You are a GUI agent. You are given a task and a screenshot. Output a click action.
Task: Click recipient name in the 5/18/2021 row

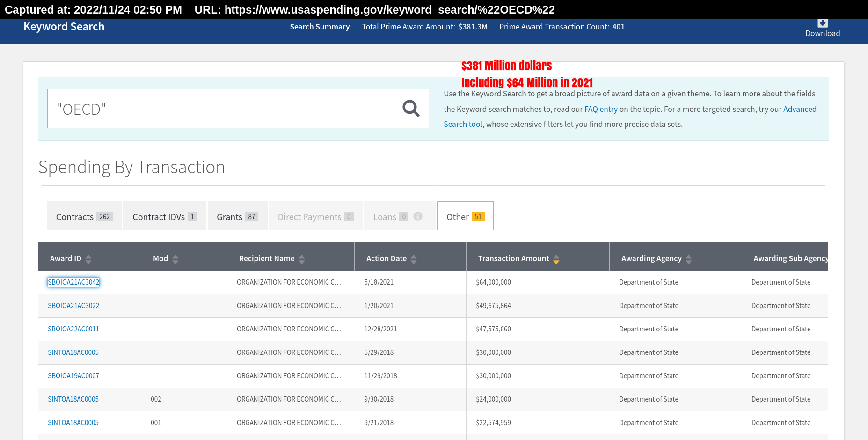[289, 282]
